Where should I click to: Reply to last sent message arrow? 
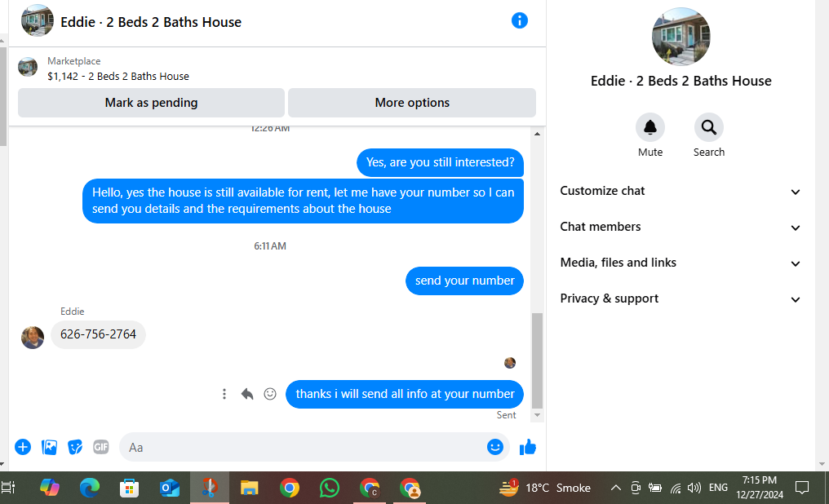click(247, 394)
